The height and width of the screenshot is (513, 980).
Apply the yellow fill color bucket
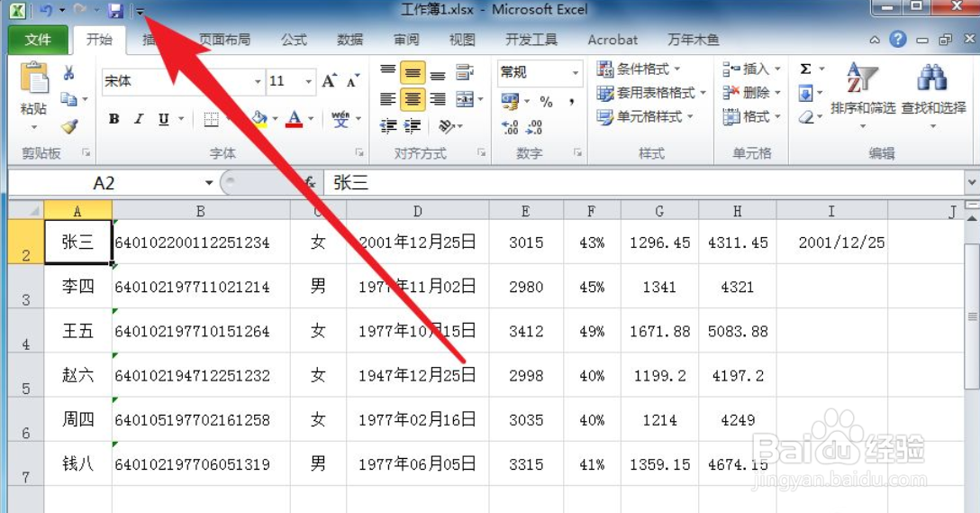(259, 119)
